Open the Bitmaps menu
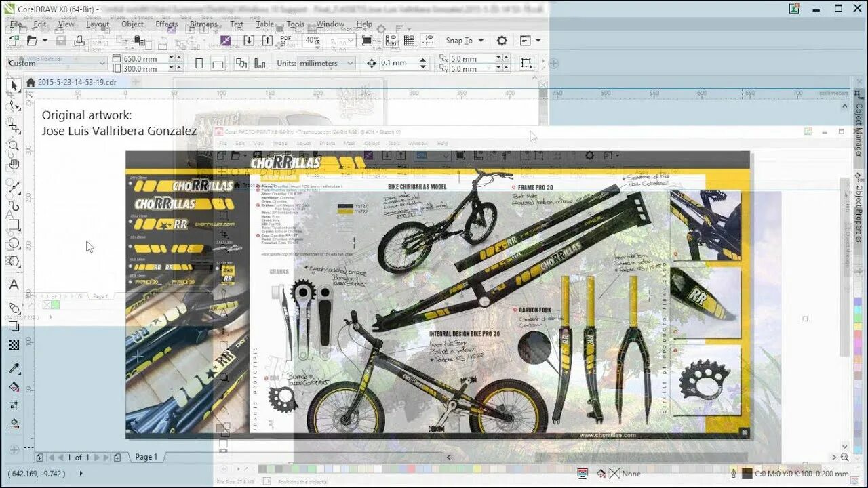 (x=203, y=24)
